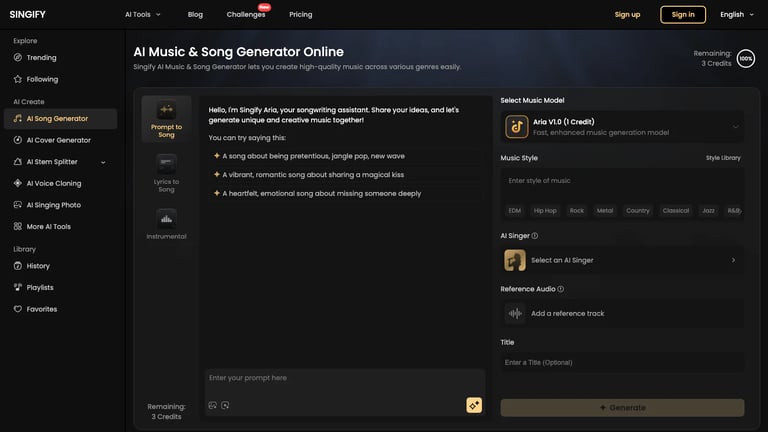Click the 'Enter a Title (Optional)' field

point(622,362)
